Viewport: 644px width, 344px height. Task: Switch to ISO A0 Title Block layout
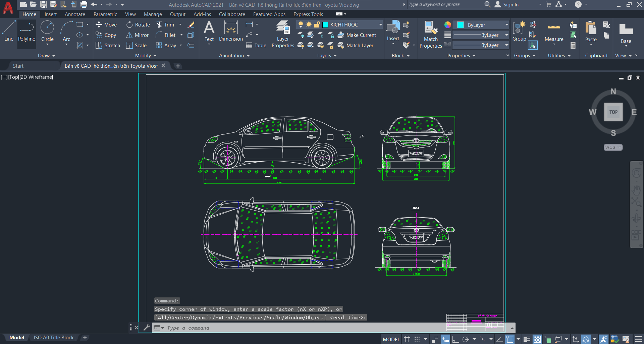click(54, 338)
